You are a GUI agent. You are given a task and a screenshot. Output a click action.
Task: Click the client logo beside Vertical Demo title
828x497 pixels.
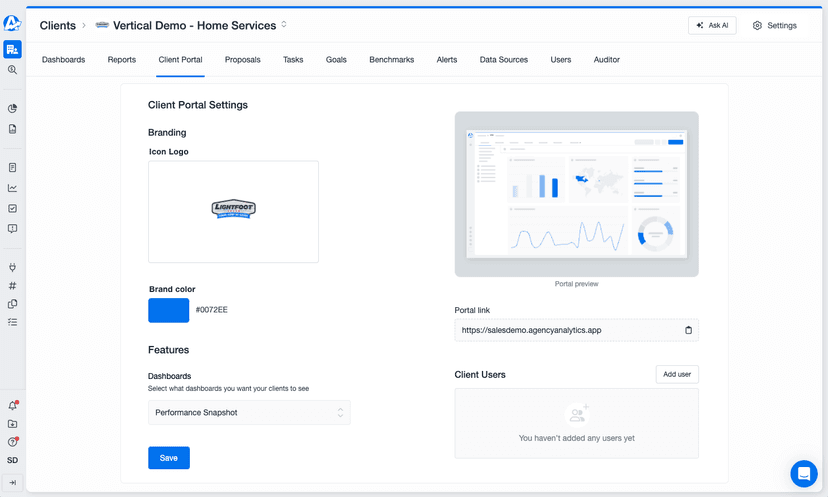click(x=102, y=25)
